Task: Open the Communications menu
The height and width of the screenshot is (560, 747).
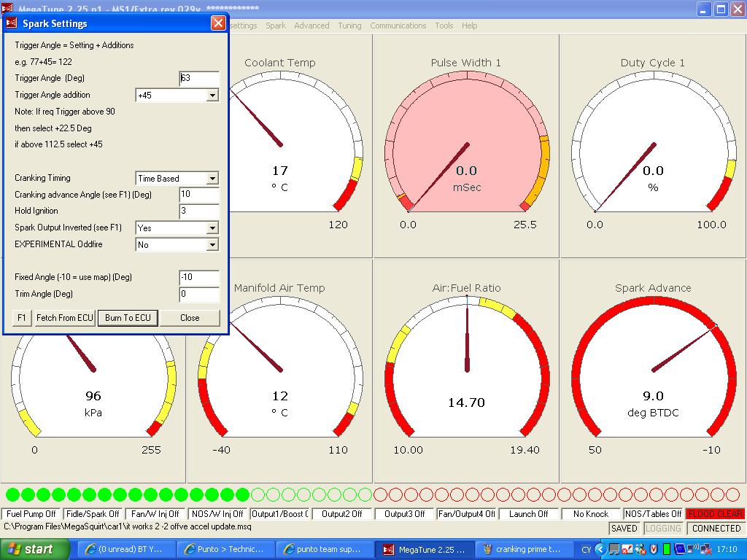Action: [398, 26]
